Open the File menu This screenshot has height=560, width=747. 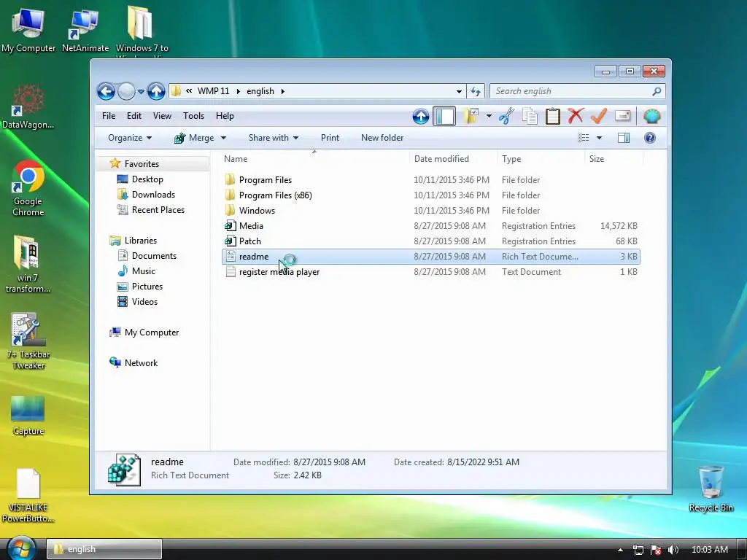[x=109, y=116]
